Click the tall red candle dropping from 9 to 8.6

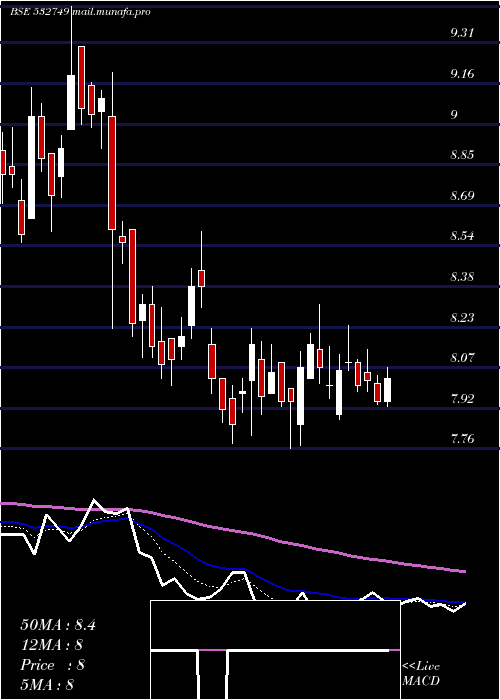click(x=112, y=173)
